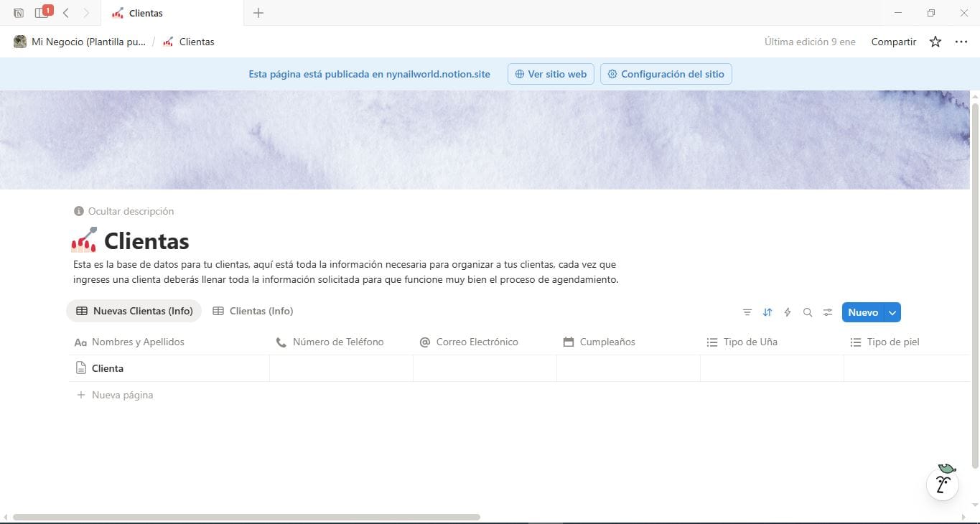Click the Clientas page title

coord(146,240)
